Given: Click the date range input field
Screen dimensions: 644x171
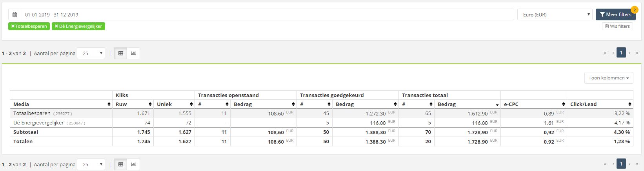Looking at the screenshot, I should click(x=267, y=14).
